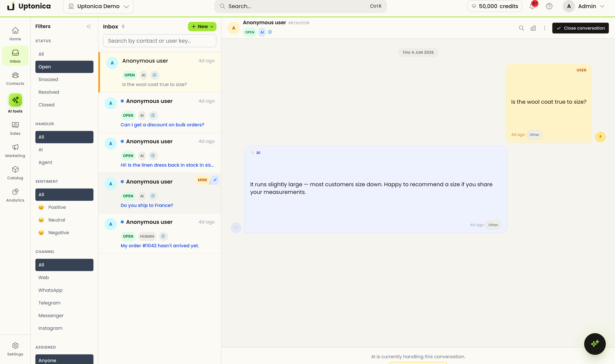Open Marketing in the sidebar
Viewport: 615px width, 364px height.
click(x=15, y=151)
